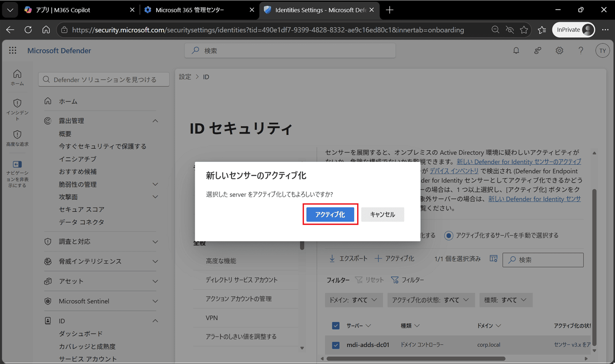Open the TY account avatar
615x364 pixels.
(602, 51)
